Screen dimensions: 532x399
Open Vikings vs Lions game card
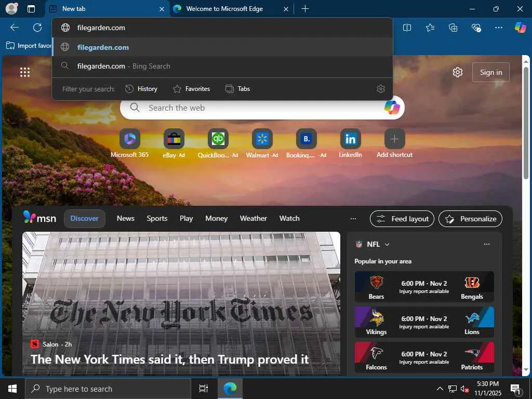click(424, 322)
